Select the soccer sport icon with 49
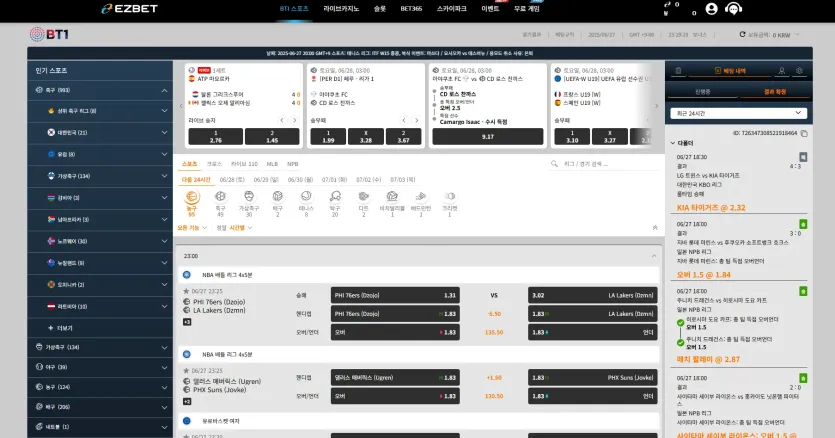The image size is (835, 438). coord(220,197)
